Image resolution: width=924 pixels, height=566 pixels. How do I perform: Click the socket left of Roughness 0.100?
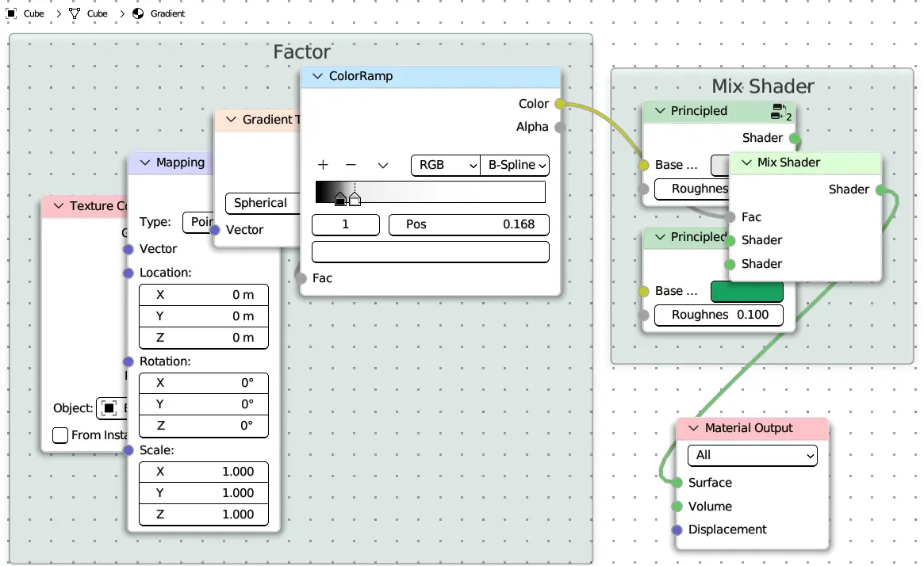[643, 315]
